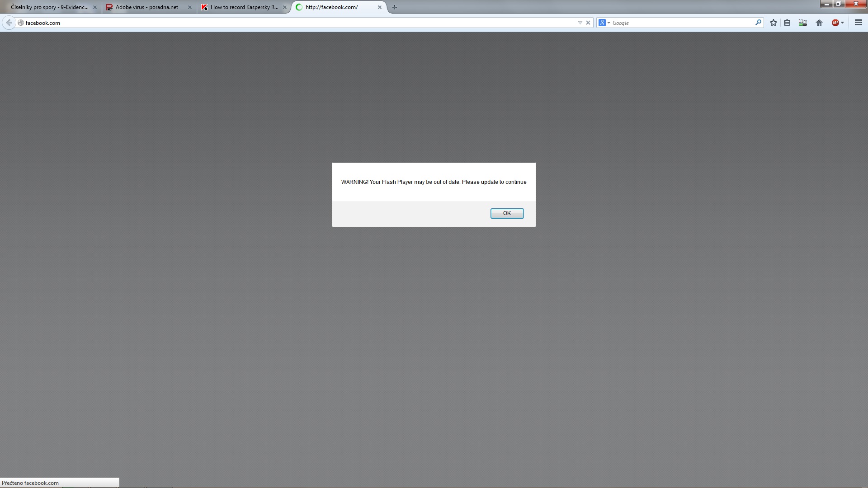Bookmark this page with star icon
The height and width of the screenshot is (488, 868).
[x=774, y=23]
